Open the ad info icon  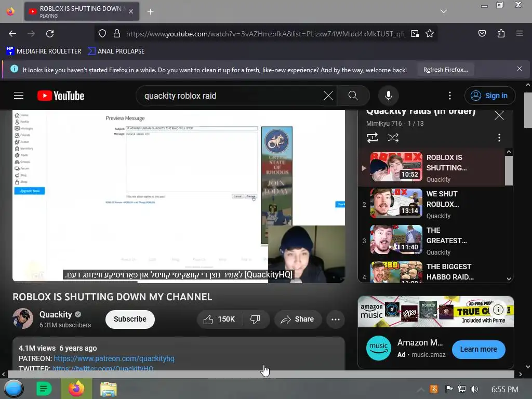[x=498, y=310]
